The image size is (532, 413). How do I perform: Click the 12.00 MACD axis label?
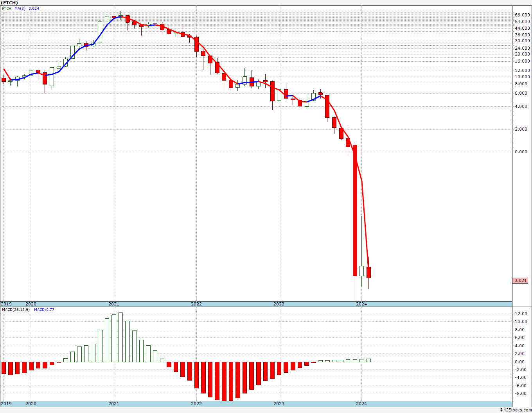[x=522, y=314]
